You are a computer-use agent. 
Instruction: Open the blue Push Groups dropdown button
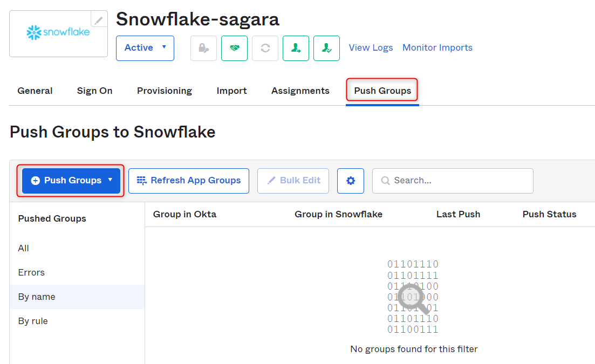point(71,181)
